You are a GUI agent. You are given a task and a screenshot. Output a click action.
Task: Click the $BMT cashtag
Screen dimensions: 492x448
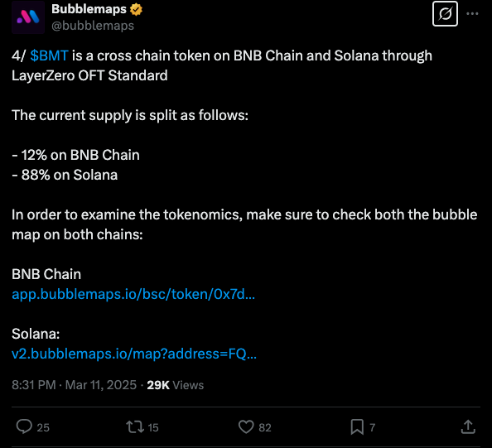[x=49, y=55]
